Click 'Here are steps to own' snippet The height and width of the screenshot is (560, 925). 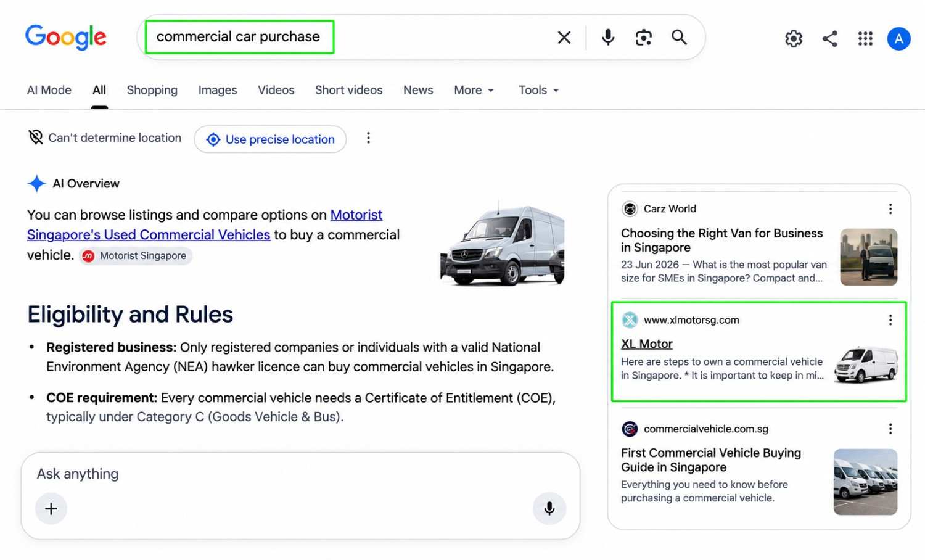click(x=722, y=369)
